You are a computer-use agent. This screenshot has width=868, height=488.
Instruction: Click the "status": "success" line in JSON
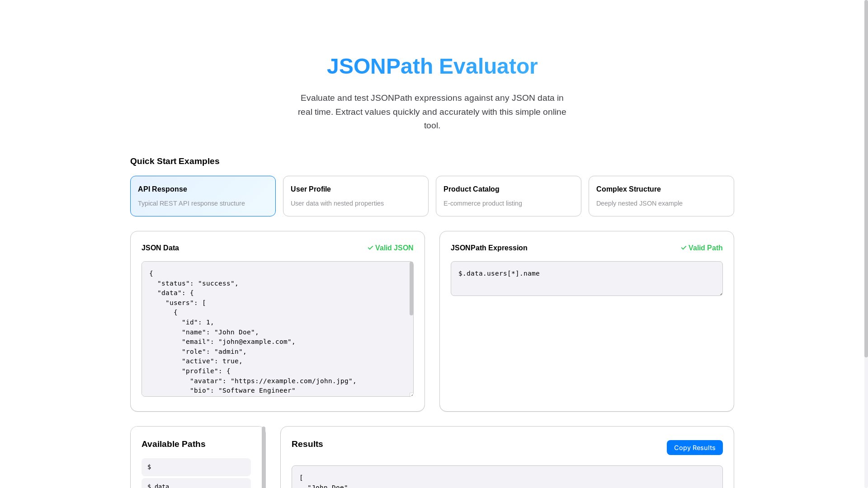click(x=198, y=283)
